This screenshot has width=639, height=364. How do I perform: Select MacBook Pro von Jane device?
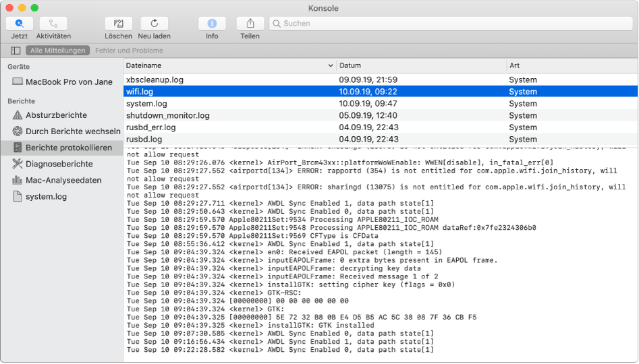point(62,82)
